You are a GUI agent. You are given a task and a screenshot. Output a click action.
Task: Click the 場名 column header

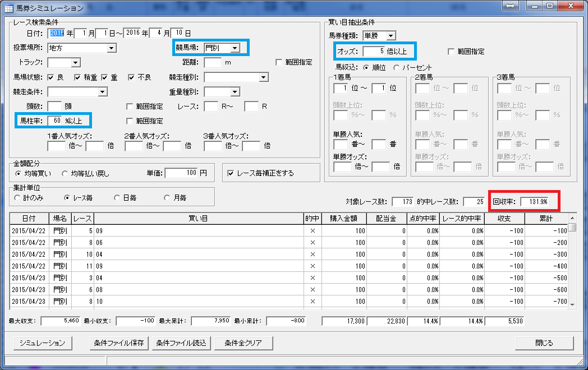point(60,219)
